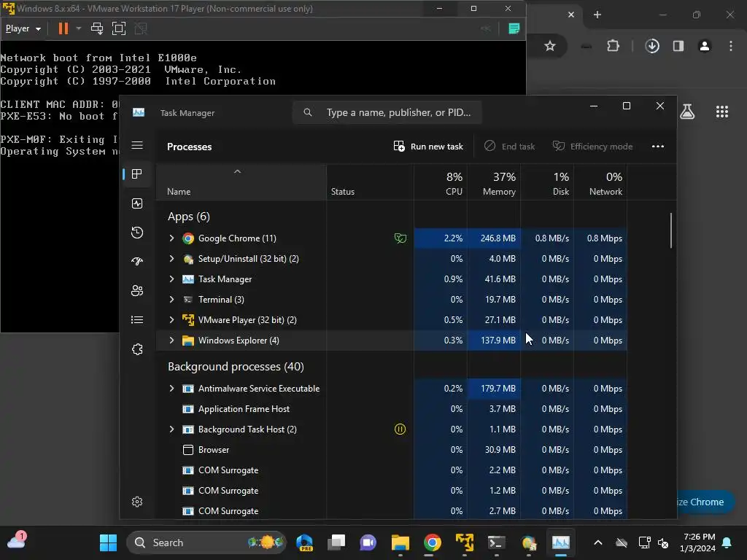This screenshot has height=560, width=747.
Task: Expand the Windows Explorer (4) group
Action: 171,341
